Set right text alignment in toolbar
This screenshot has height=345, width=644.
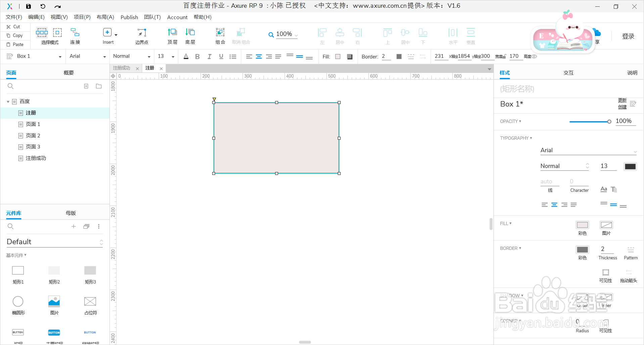click(269, 56)
